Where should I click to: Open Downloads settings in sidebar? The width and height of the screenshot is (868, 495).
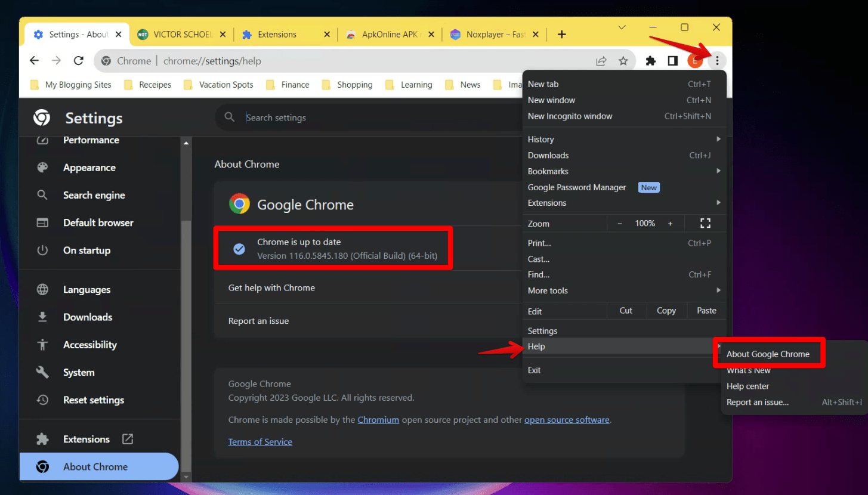pyautogui.click(x=88, y=317)
